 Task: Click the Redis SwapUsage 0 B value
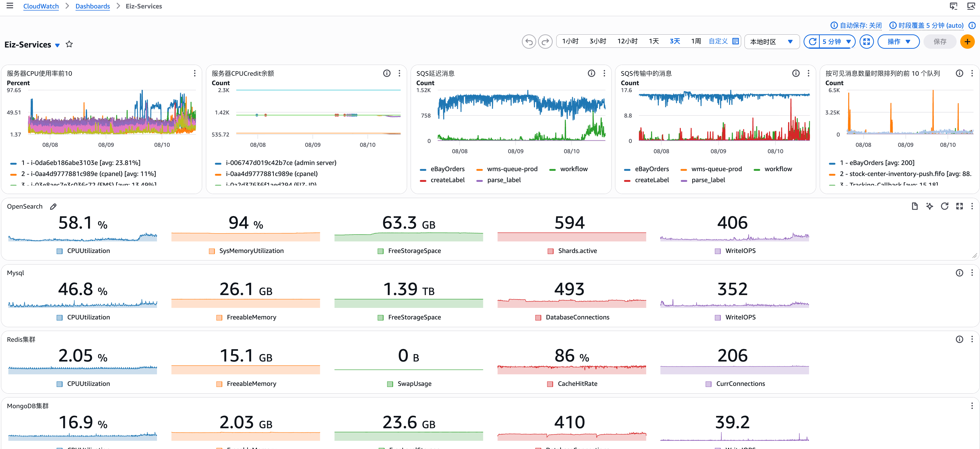(409, 356)
